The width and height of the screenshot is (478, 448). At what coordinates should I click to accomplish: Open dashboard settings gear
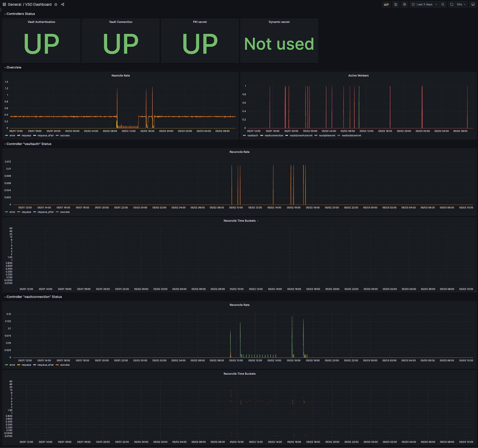click(405, 4)
